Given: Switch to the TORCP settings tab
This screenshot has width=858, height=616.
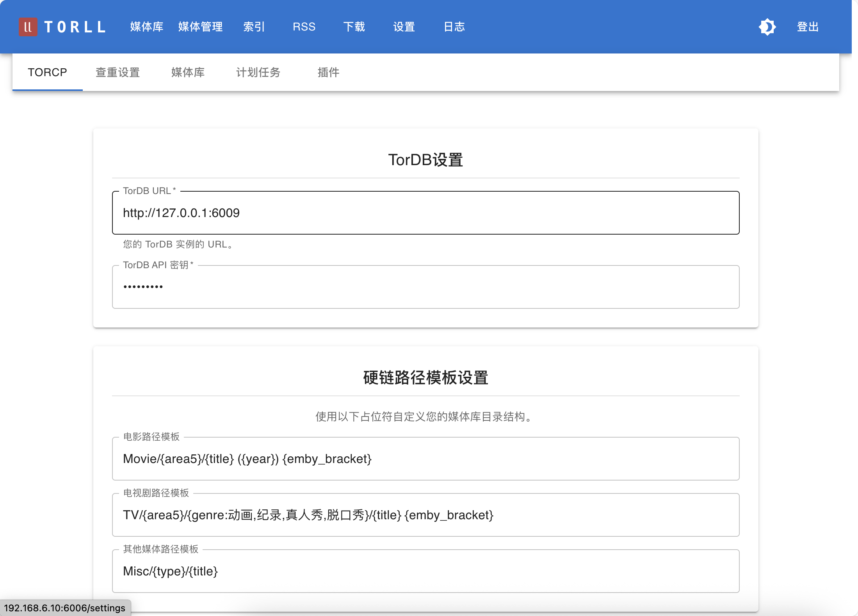Looking at the screenshot, I should pyautogui.click(x=47, y=72).
